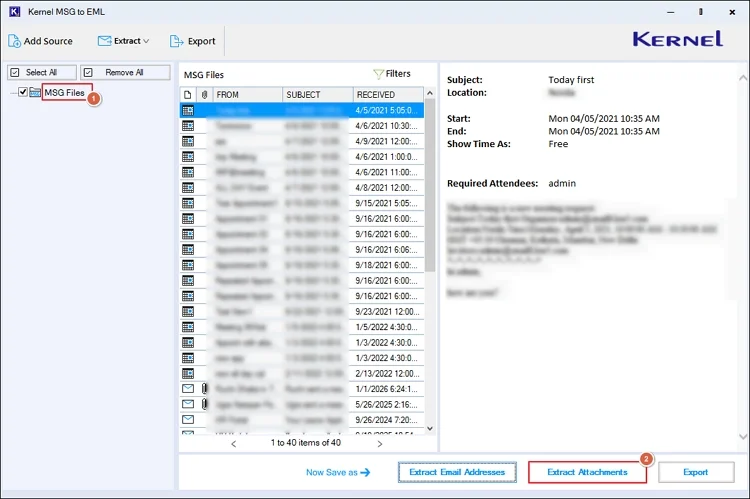Minimize the Kernel MSG to EML window
This screenshot has width=750, height=499.
[671, 12]
